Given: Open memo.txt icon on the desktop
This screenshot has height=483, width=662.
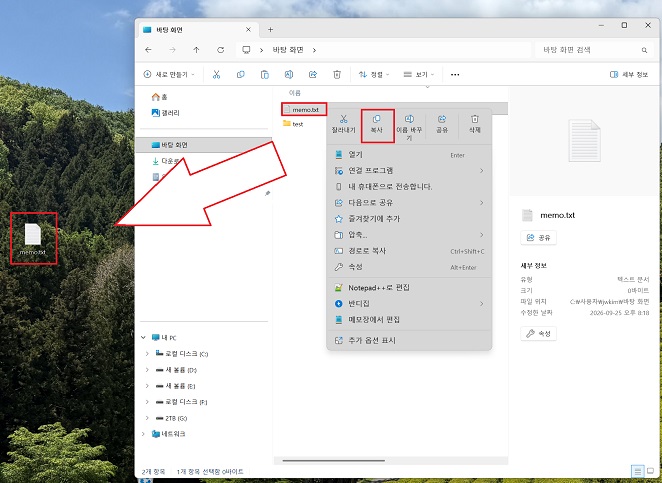Looking at the screenshot, I should (x=33, y=239).
